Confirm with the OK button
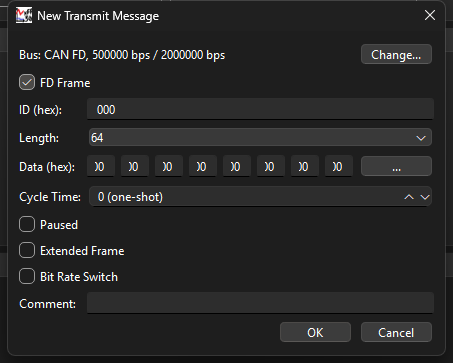This screenshot has width=453, height=363. pos(315,332)
